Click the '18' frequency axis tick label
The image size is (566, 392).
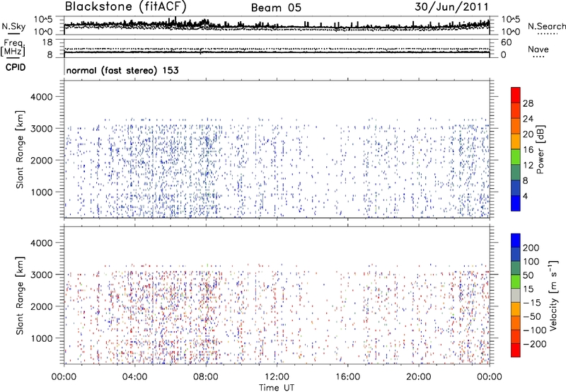(x=47, y=42)
